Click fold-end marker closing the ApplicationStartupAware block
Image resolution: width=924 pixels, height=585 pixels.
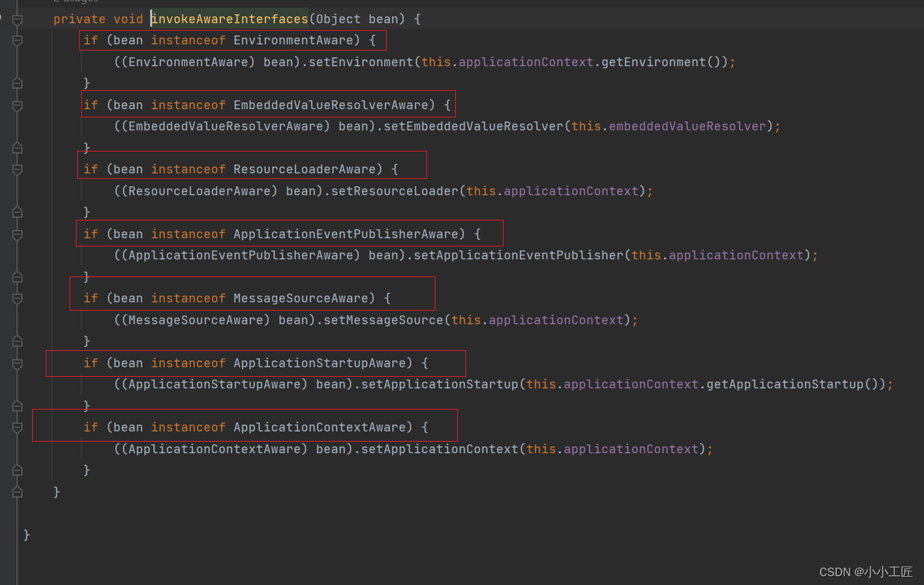(18, 406)
